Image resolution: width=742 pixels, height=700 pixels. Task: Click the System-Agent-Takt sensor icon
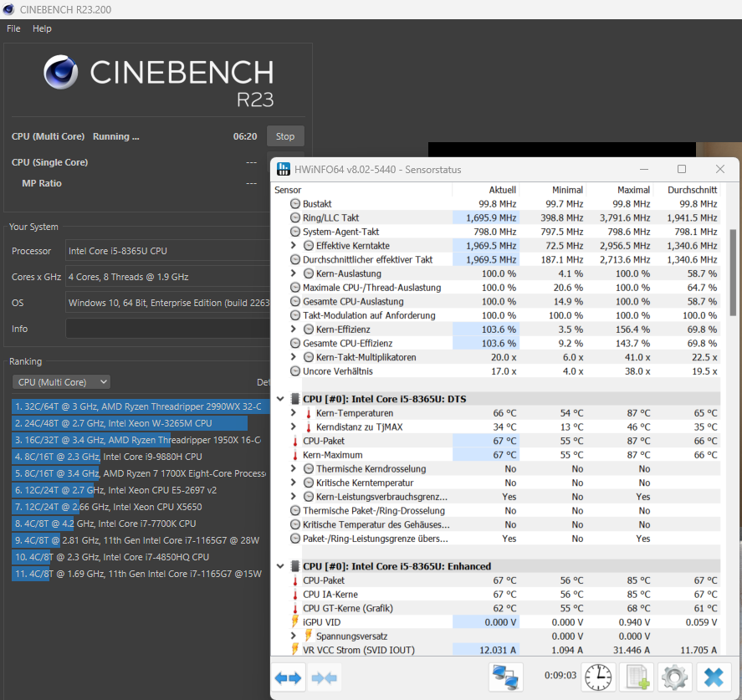(x=295, y=232)
